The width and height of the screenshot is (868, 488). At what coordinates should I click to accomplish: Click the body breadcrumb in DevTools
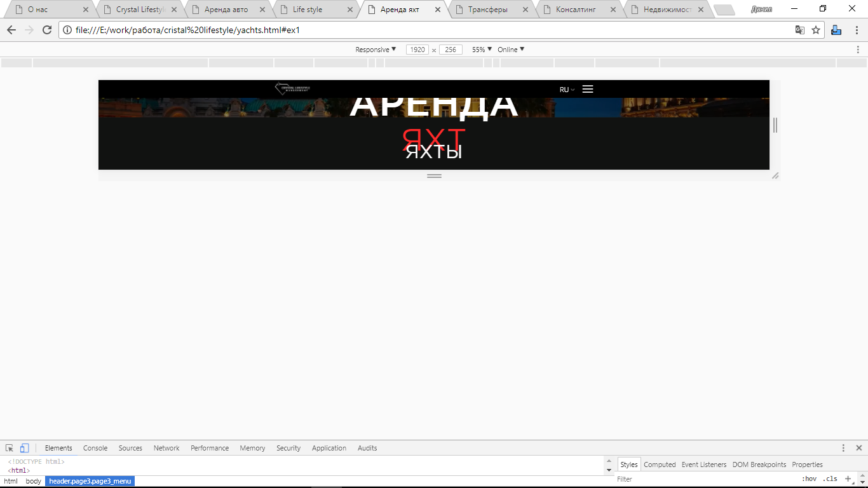(33, 481)
